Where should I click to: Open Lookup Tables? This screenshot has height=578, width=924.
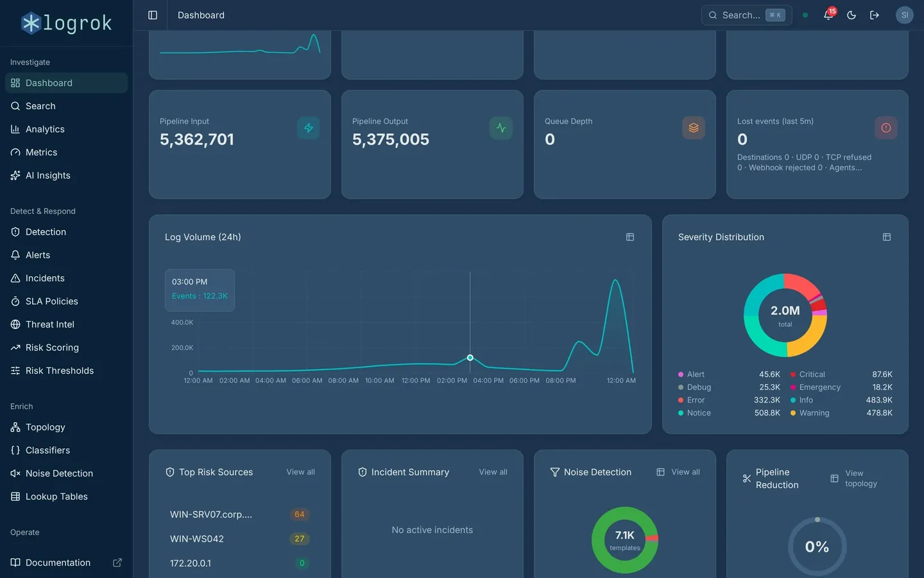[67, 496]
